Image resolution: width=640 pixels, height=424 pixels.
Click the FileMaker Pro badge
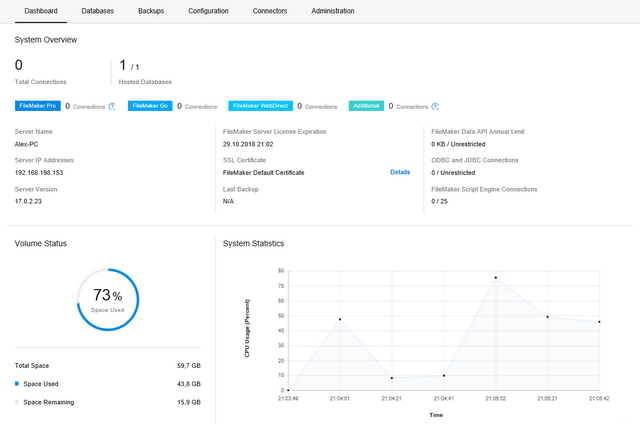37,106
